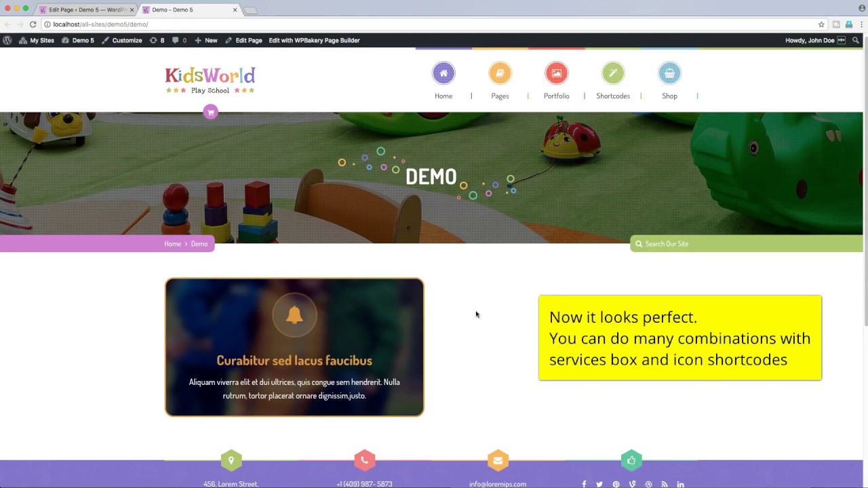Open the comments count in admin bar
868x488 pixels.
(x=179, y=40)
